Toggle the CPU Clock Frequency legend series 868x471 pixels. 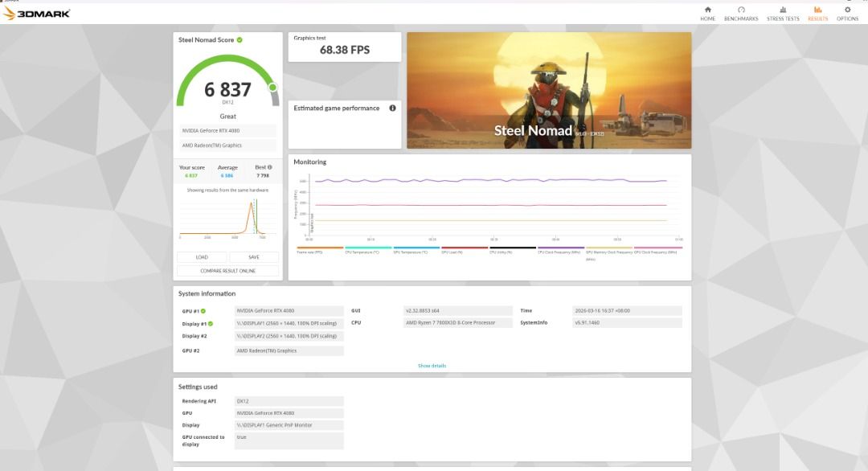point(560,250)
